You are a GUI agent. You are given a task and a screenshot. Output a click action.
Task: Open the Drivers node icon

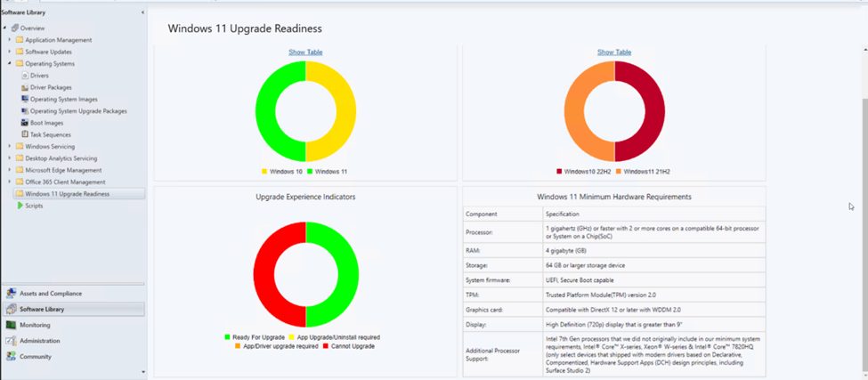[25, 76]
